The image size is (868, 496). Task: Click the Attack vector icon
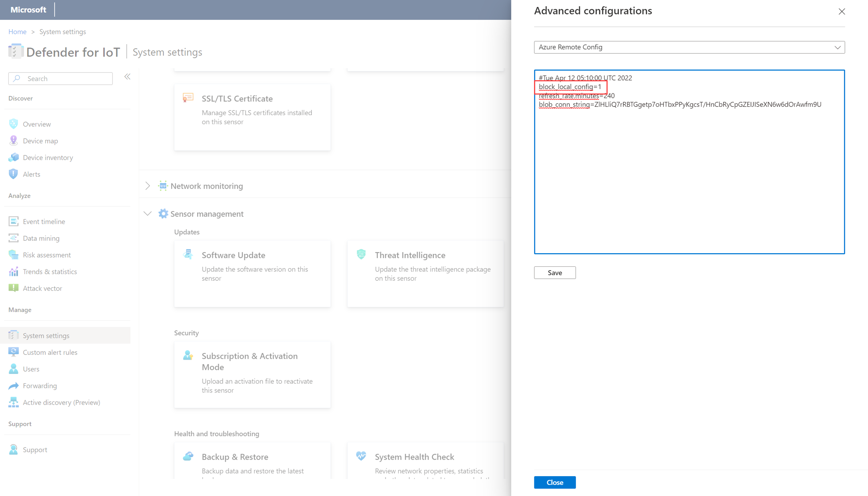tap(13, 288)
